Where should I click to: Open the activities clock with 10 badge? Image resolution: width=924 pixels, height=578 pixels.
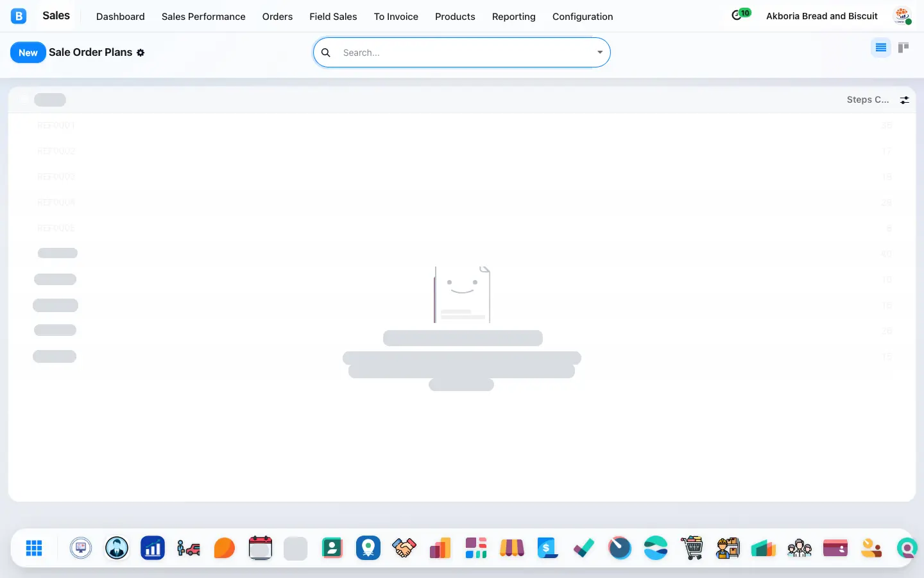point(740,15)
